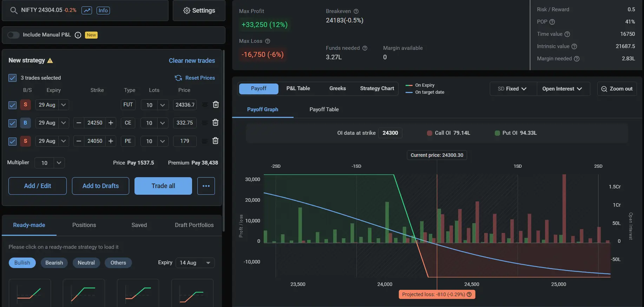The image size is (644, 307).
Task: Click the drag handle icon on FUT row
Action: [205, 105]
